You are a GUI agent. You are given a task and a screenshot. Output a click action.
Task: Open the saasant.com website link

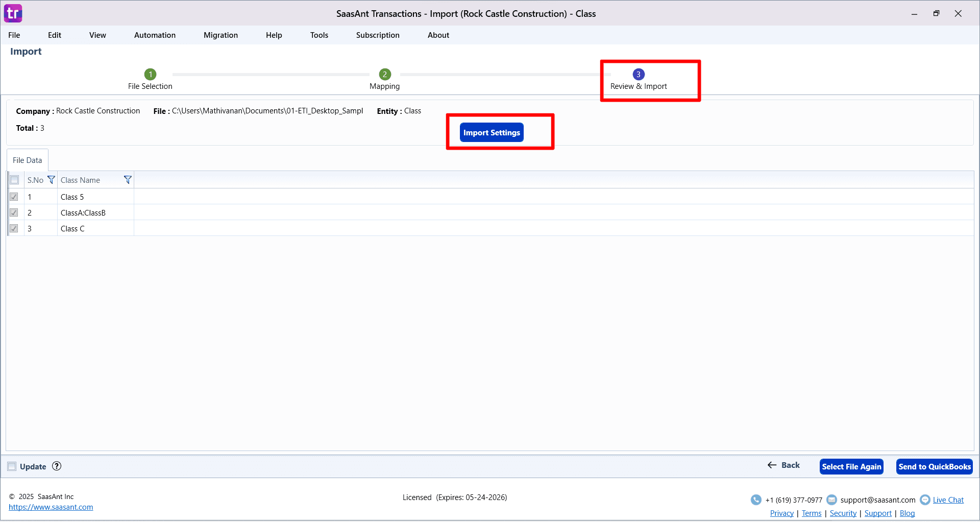[x=51, y=507]
